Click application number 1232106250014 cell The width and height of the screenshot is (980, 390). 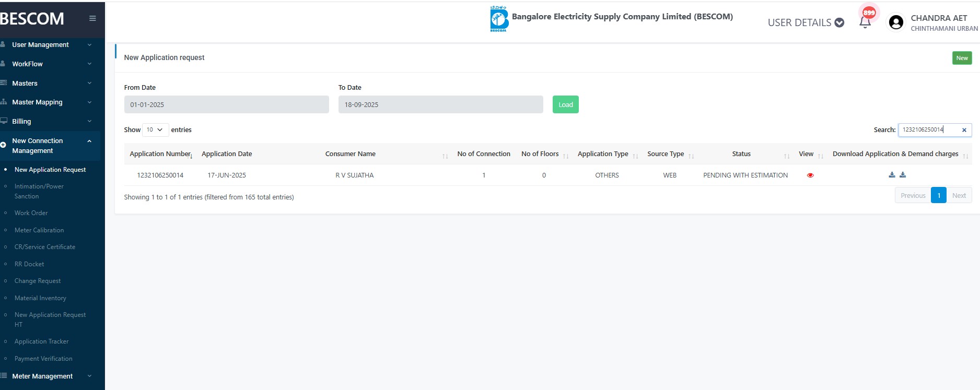tap(160, 175)
